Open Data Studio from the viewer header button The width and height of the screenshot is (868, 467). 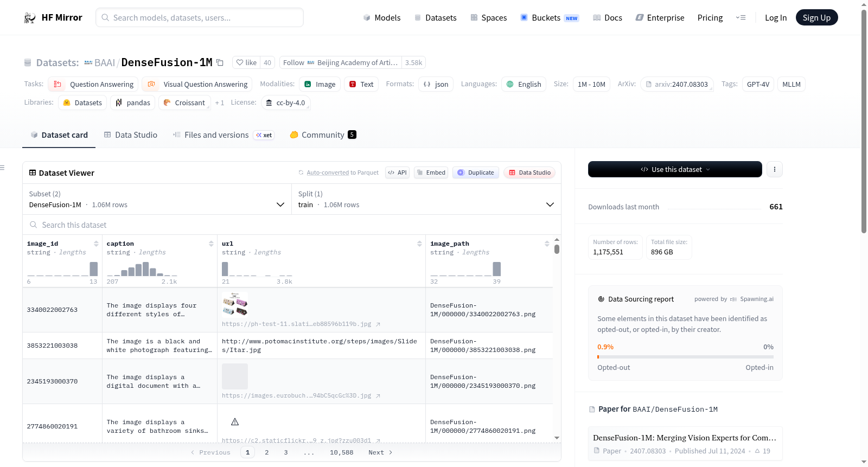pos(529,172)
